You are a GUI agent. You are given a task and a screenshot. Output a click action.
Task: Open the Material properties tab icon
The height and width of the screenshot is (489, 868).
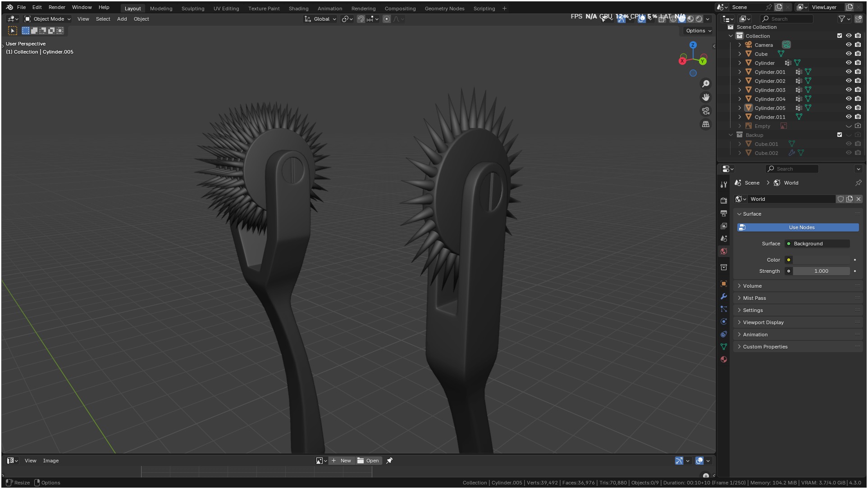[724, 359]
